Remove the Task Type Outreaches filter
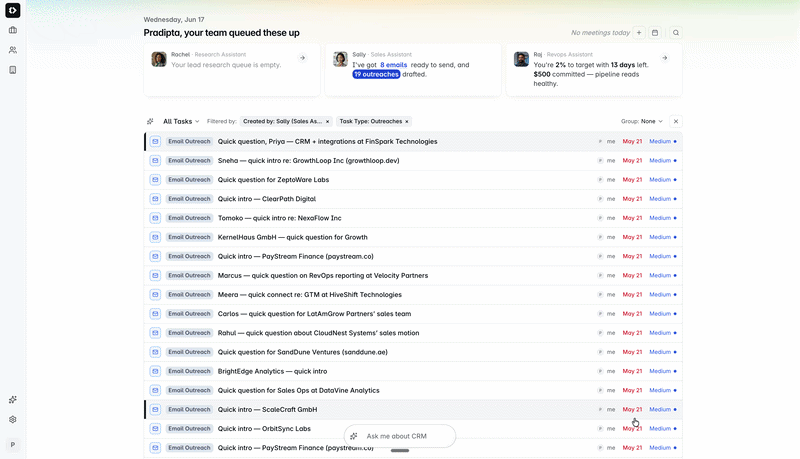 [x=407, y=121]
